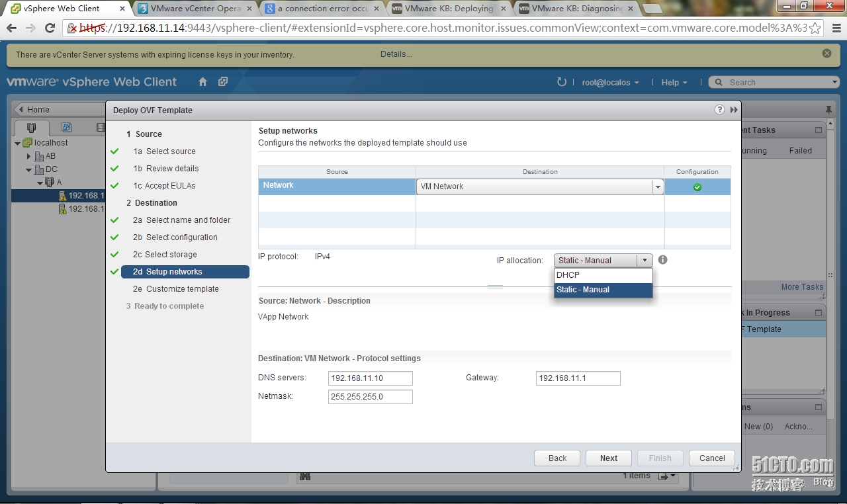
Task: Collapse the localhost tree node
Action: coord(17,143)
